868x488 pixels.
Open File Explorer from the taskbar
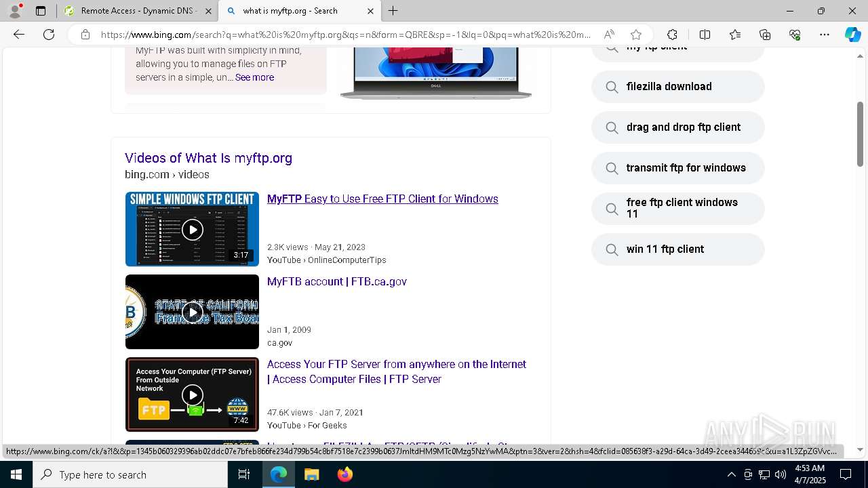pyautogui.click(x=311, y=474)
